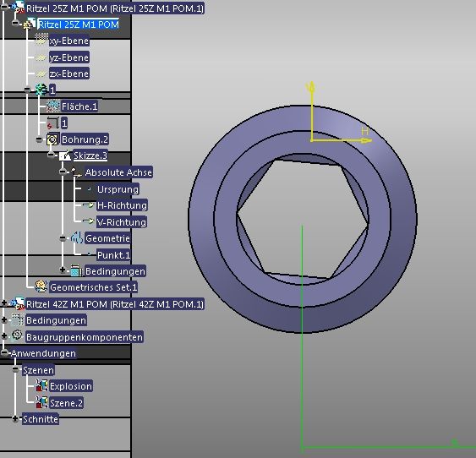The width and height of the screenshot is (476, 458).
Task: Click the Bohrung.2 hole feature icon
Action: point(52,139)
